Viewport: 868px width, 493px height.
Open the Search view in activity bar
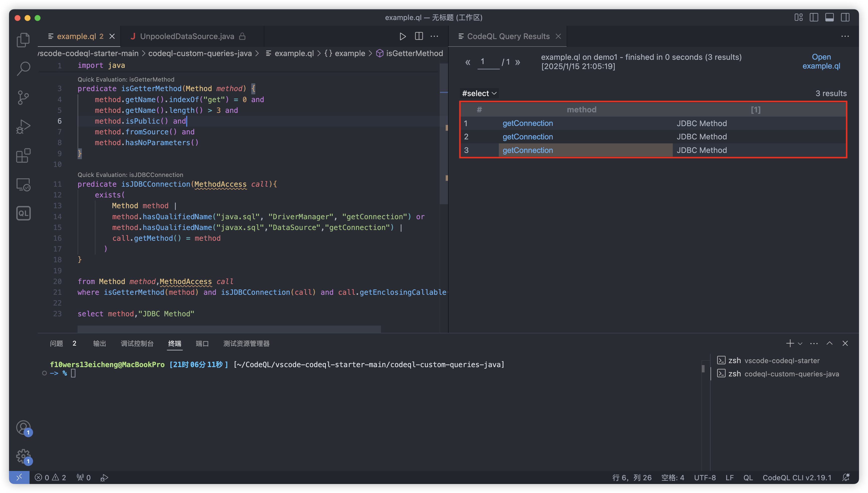[23, 68]
